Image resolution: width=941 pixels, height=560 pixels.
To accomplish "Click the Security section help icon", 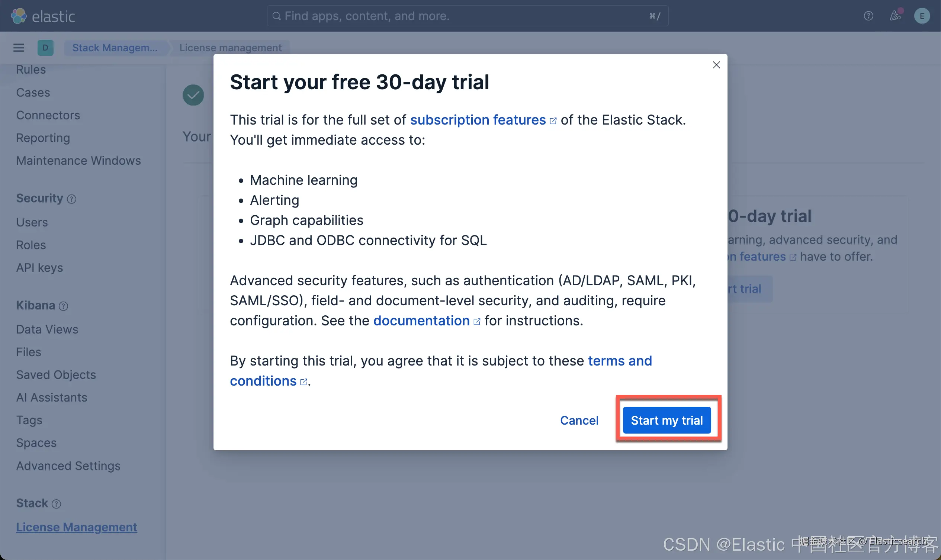I will (71, 199).
